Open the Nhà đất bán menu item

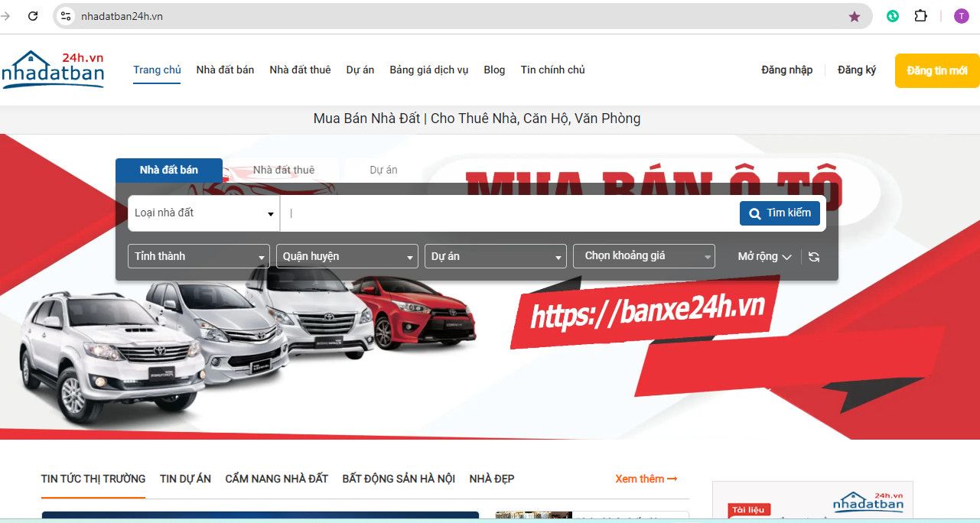(225, 70)
